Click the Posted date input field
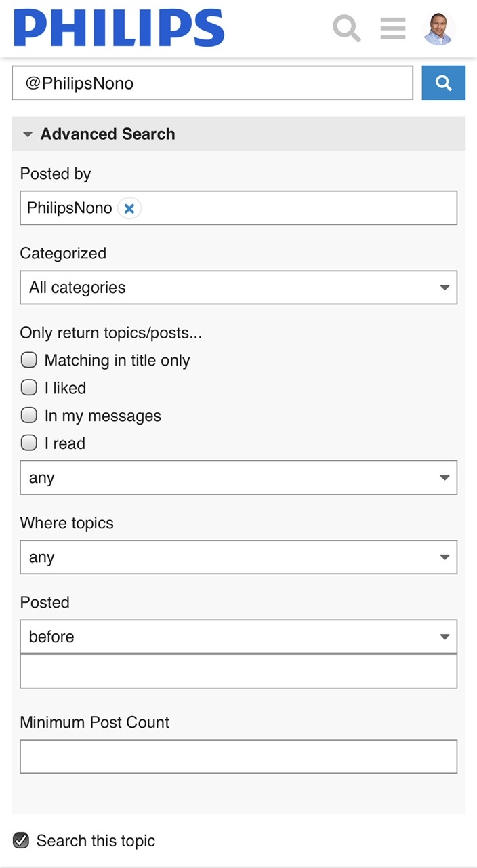Screen dimensions: 477x868 pos(239,671)
